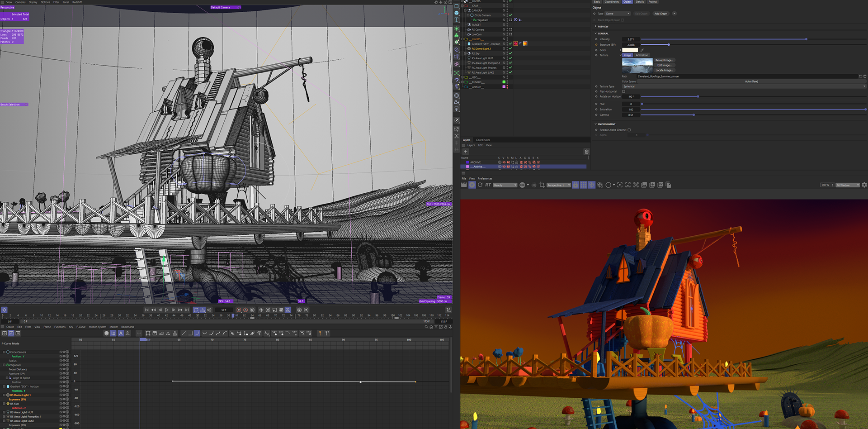868x429 pixels.
Task: Switch to the Basic attribute tab
Action: click(597, 2)
